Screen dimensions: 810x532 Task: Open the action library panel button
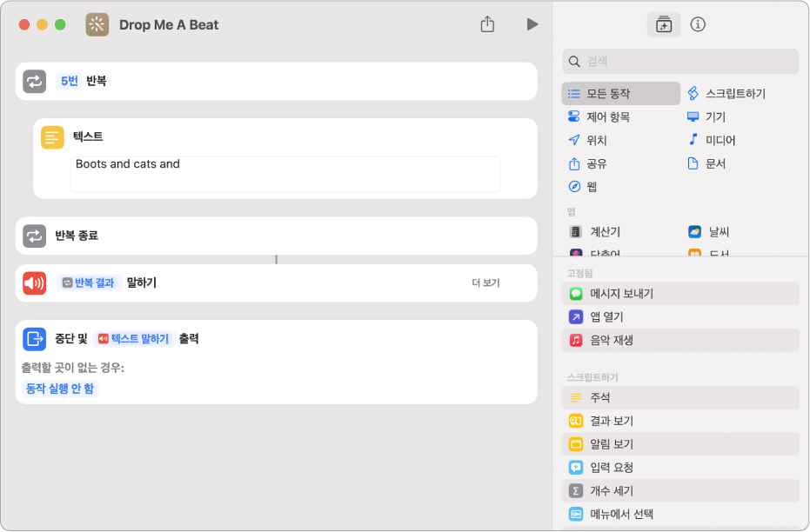pyautogui.click(x=663, y=24)
